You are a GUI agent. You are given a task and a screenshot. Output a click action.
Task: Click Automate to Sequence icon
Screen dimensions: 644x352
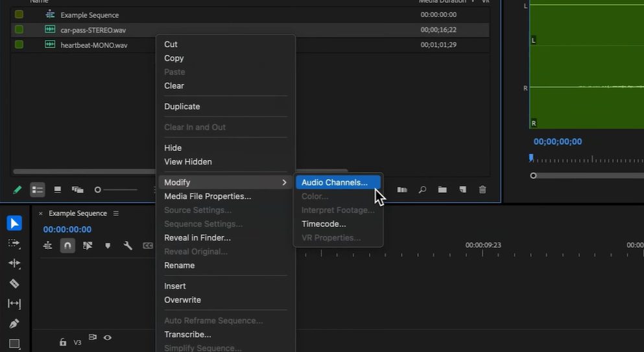click(402, 190)
